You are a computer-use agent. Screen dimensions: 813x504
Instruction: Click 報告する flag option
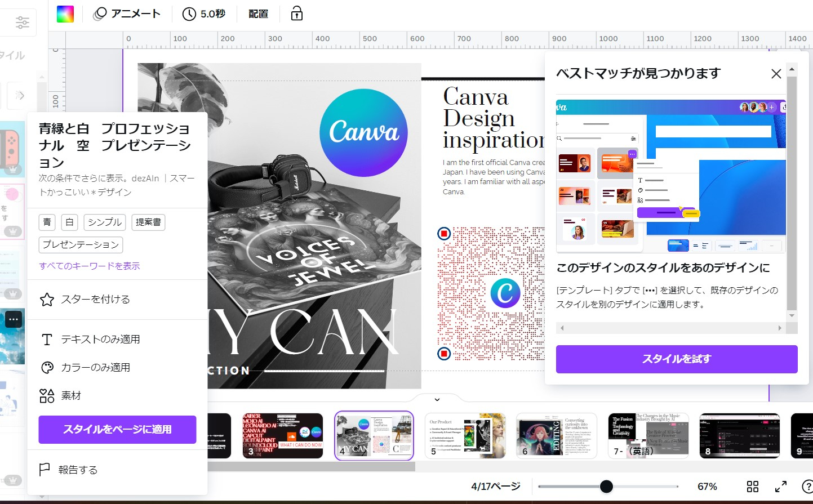pos(77,470)
